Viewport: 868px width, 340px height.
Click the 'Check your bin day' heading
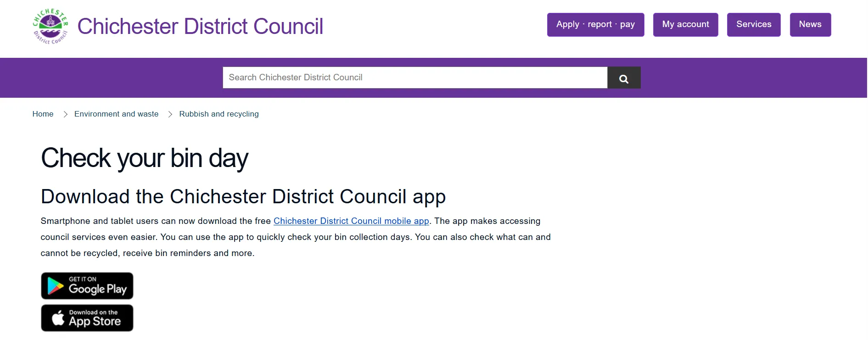point(145,158)
